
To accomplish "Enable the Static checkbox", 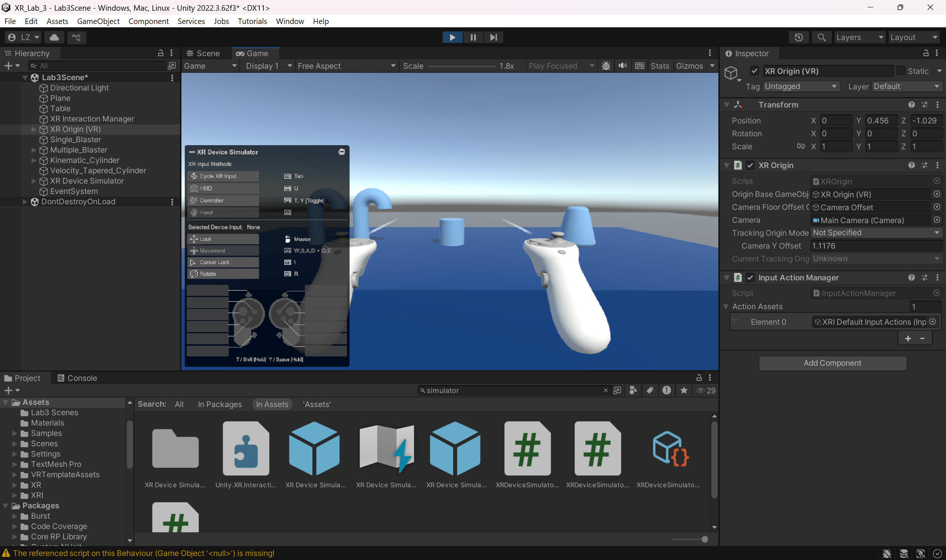I will 901,71.
